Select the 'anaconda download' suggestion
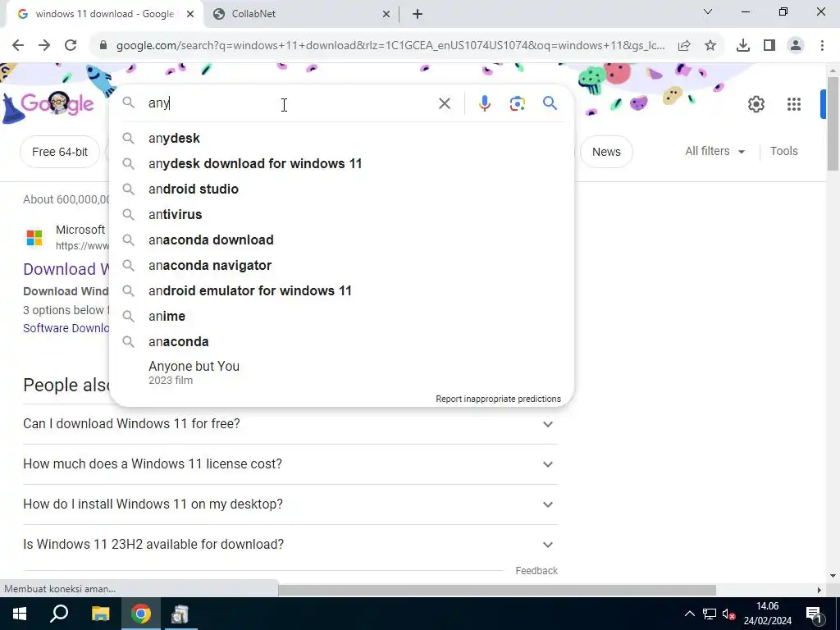 (341, 240)
